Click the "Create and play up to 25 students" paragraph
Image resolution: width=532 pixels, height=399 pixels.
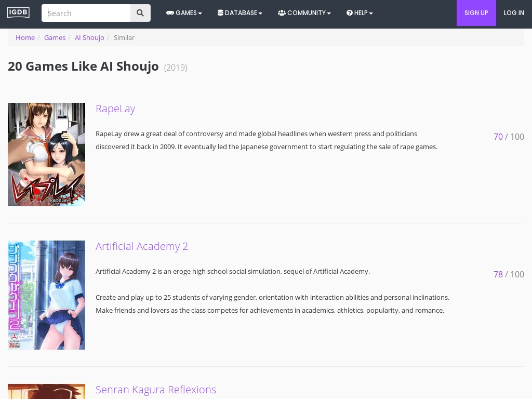[272, 303]
